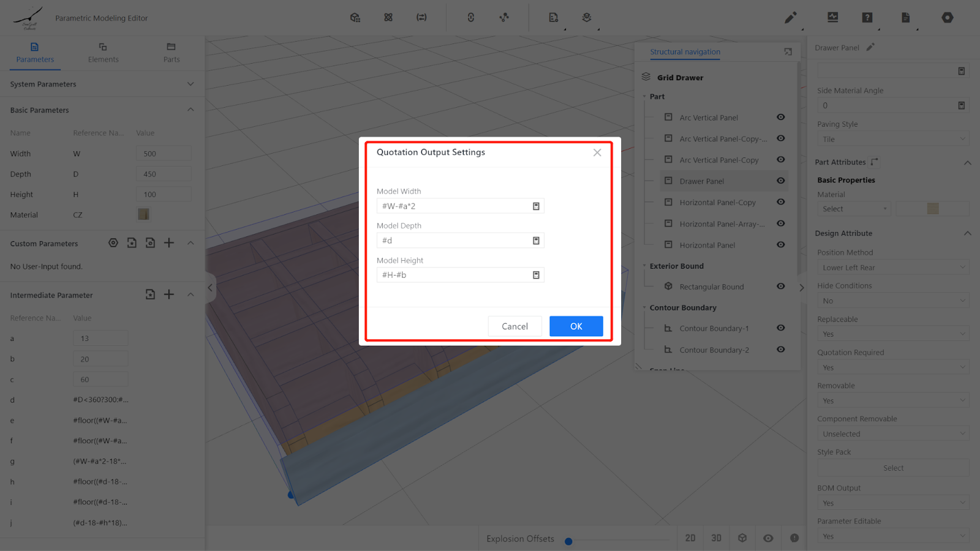Image resolution: width=980 pixels, height=551 pixels.
Task: Open the Position Method dropdown
Action: click(x=892, y=268)
